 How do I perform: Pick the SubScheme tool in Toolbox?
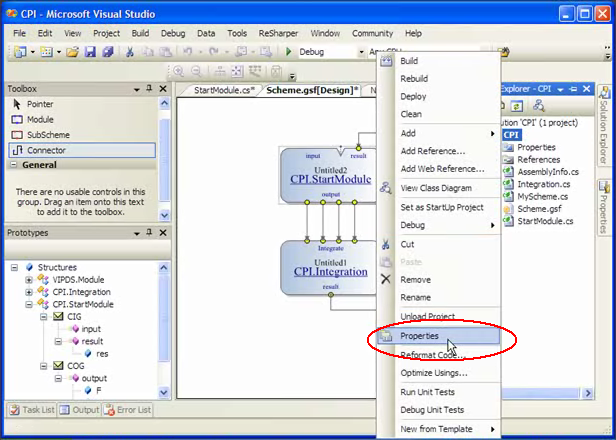tap(48, 135)
